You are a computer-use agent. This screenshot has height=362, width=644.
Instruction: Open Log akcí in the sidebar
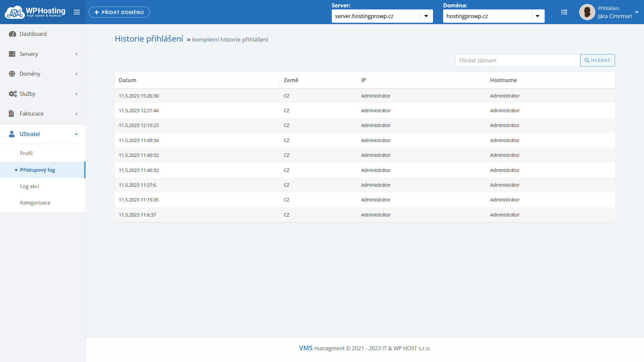point(30,186)
